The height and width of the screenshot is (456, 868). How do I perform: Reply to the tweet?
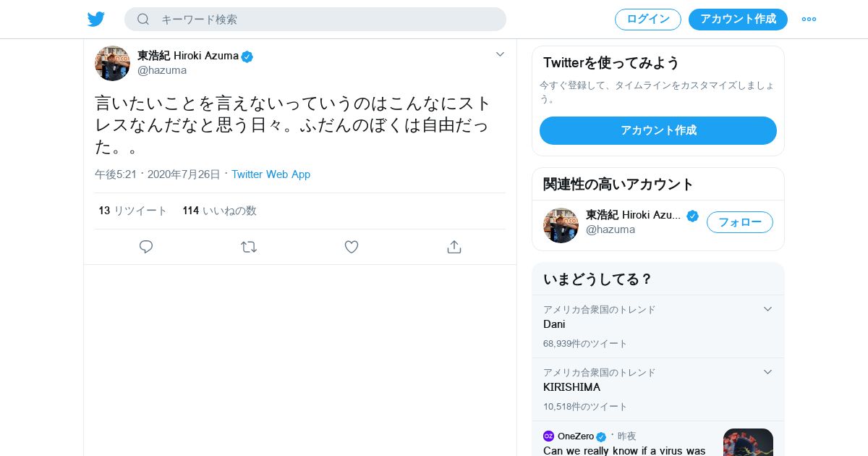coord(146,247)
